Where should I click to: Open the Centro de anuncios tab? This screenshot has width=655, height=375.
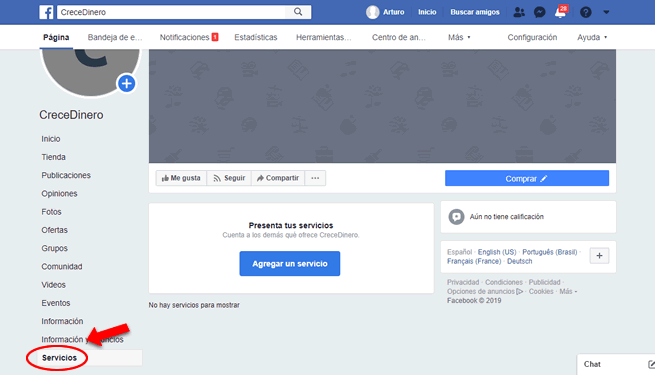tap(399, 37)
